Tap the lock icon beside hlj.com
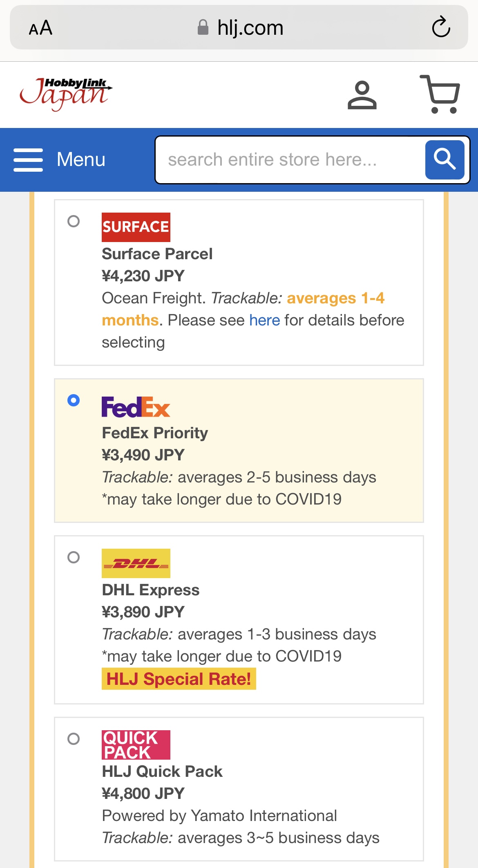478x868 pixels. pyautogui.click(x=203, y=28)
